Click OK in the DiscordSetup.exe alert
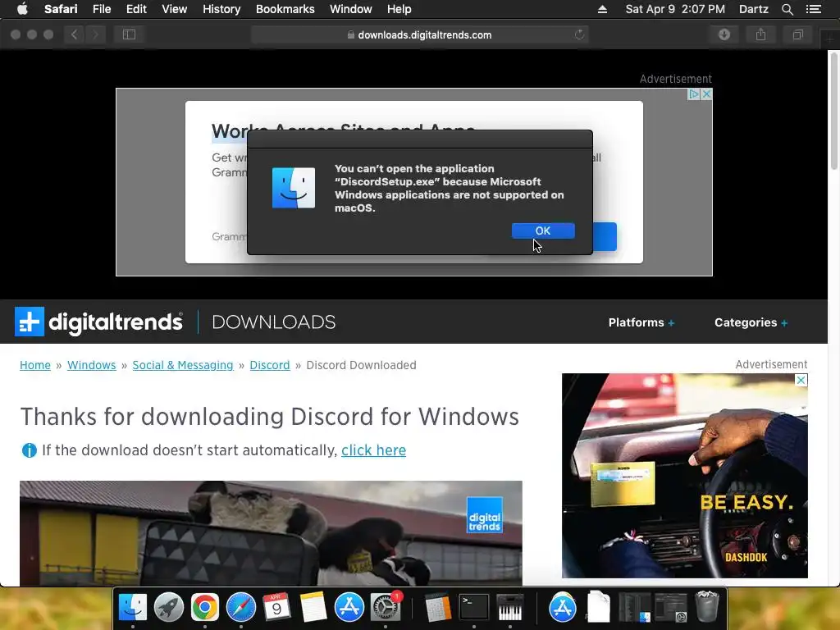The image size is (840, 630). (x=543, y=231)
